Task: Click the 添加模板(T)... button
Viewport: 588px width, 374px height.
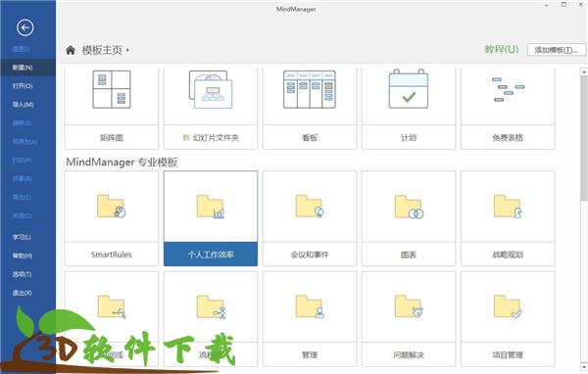Action: click(556, 50)
